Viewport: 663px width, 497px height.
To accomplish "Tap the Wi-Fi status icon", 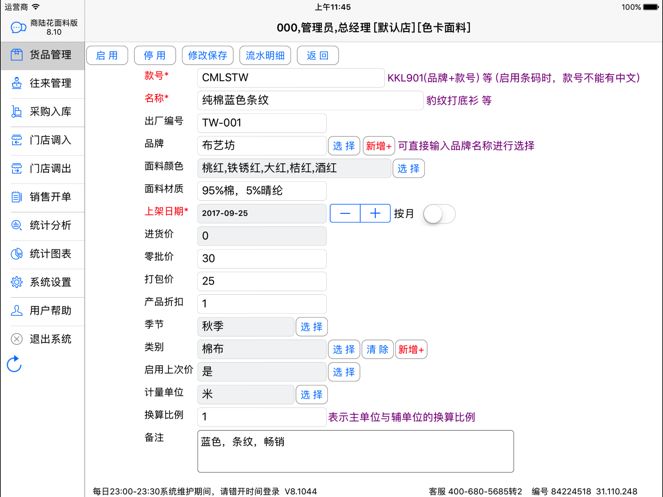I will [x=36, y=7].
